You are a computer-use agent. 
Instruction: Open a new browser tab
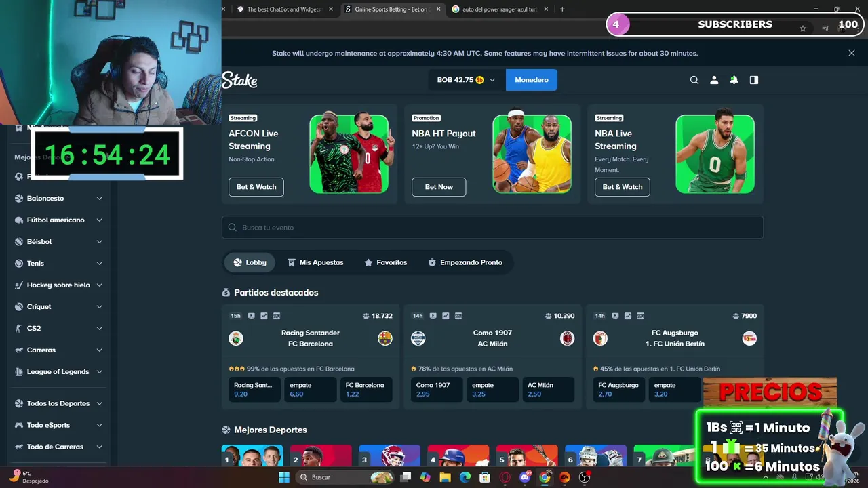coord(562,9)
